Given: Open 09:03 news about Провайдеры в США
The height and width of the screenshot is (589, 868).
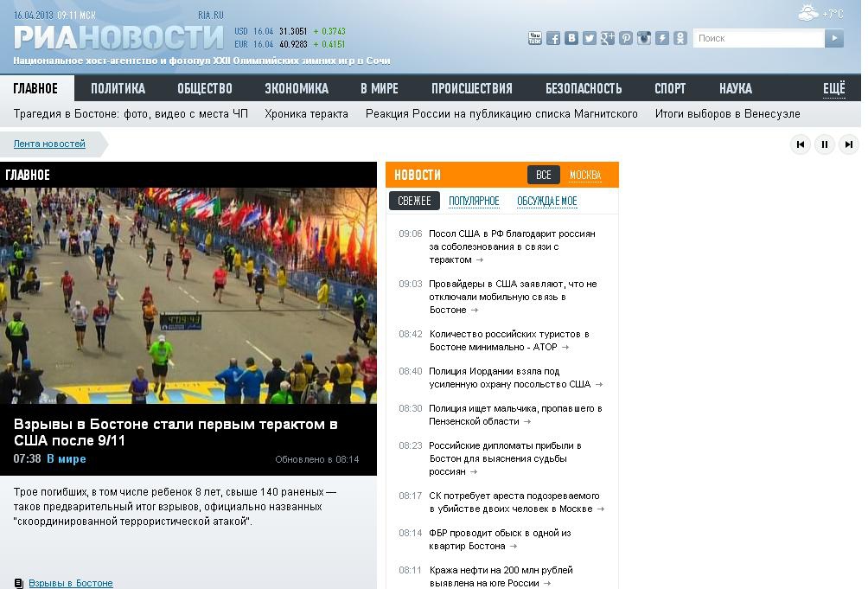Looking at the screenshot, I should click(513, 297).
